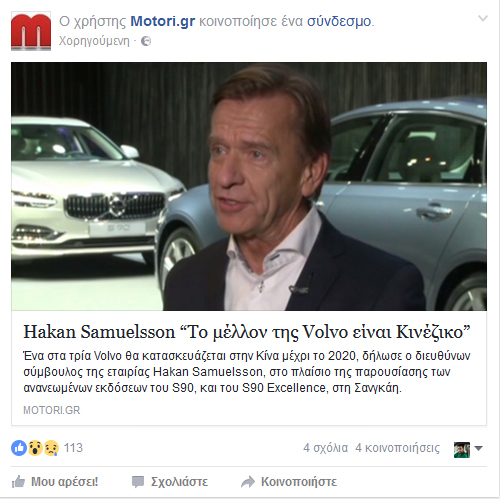Open the Volvo CEO article image

click(249, 186)
